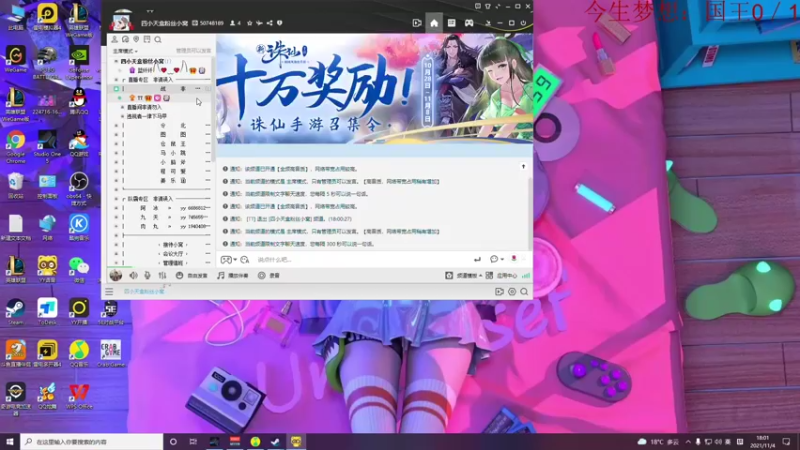
Task: Click the location pin icon above channel tree
Action: click(x=136, y=39)
